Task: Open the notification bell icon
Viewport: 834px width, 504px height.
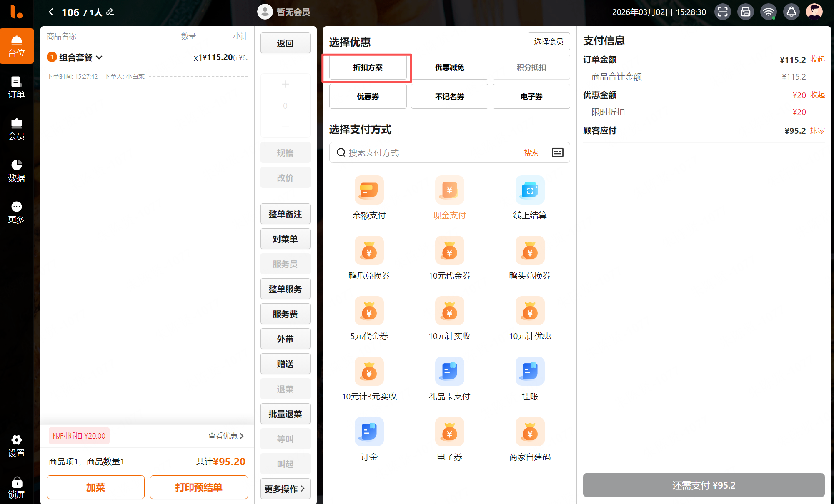Action: [791, 12]
